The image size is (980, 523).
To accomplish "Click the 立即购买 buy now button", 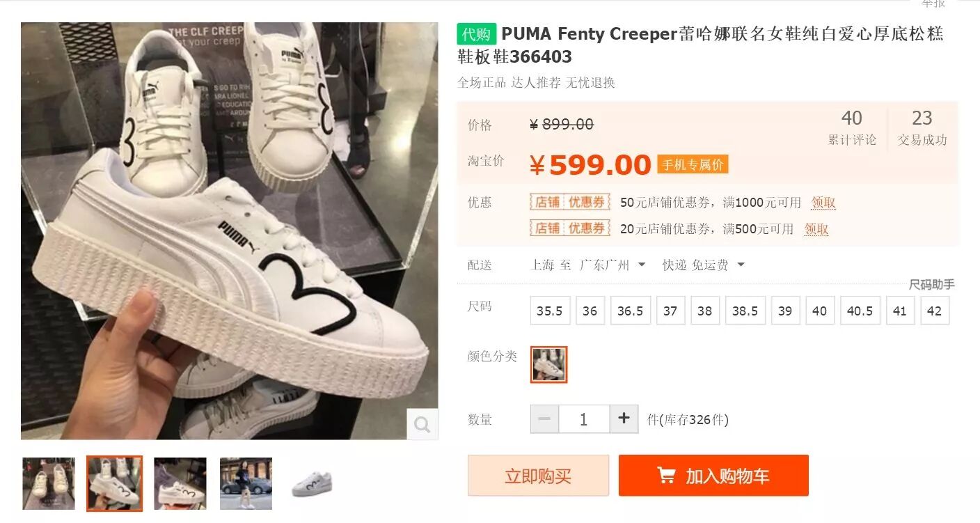I will pos(538,476).
